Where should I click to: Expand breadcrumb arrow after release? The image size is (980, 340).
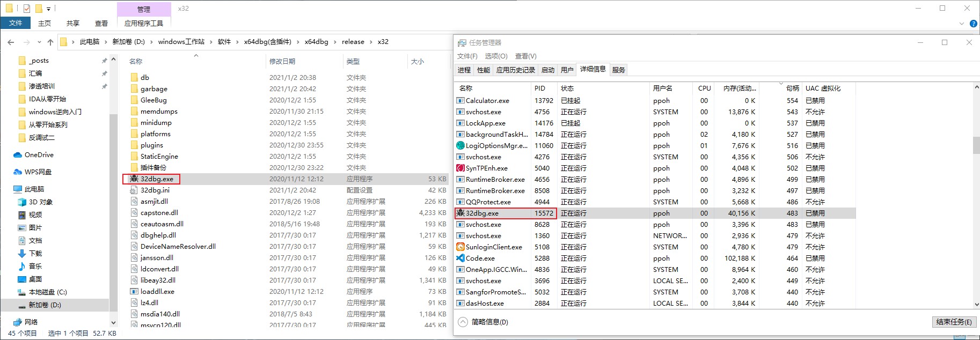click(x=371, y=42)
